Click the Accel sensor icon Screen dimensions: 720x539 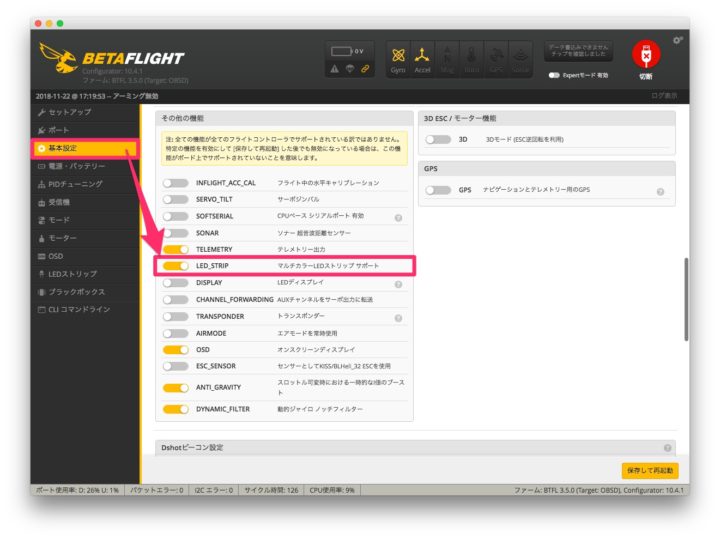pyautogui.click(x=423, y=57)
